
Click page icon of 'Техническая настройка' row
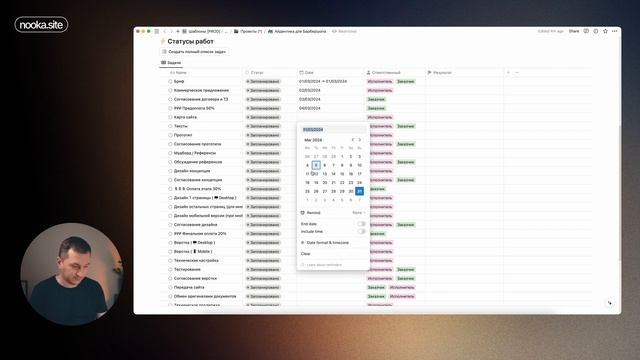coord(170,261)
